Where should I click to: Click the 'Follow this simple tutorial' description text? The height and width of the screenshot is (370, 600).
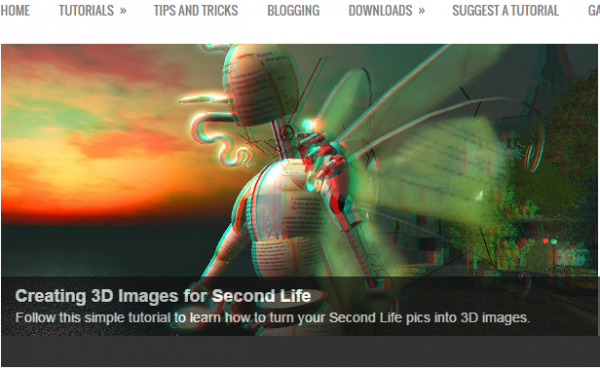pos(272,318)
